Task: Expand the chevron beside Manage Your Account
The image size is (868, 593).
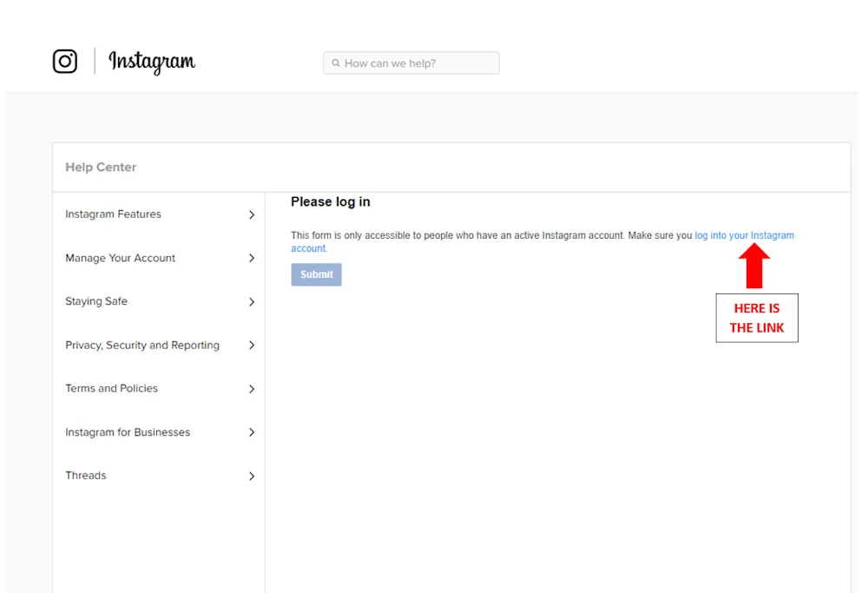Action: click(x=252, y=258)
